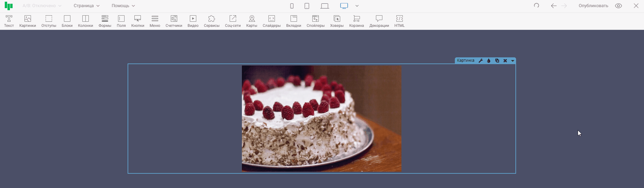
Task: Add a Видео widget
Action: click(x=193, y=21)
